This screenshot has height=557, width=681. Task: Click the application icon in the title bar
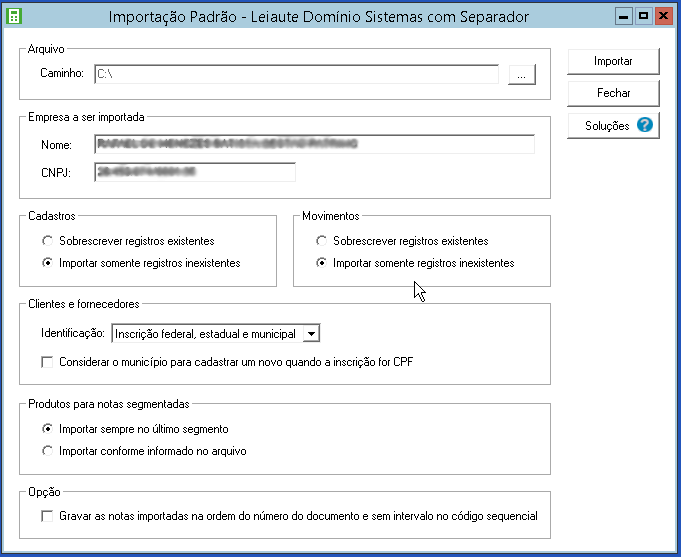(x=14, y=16)
